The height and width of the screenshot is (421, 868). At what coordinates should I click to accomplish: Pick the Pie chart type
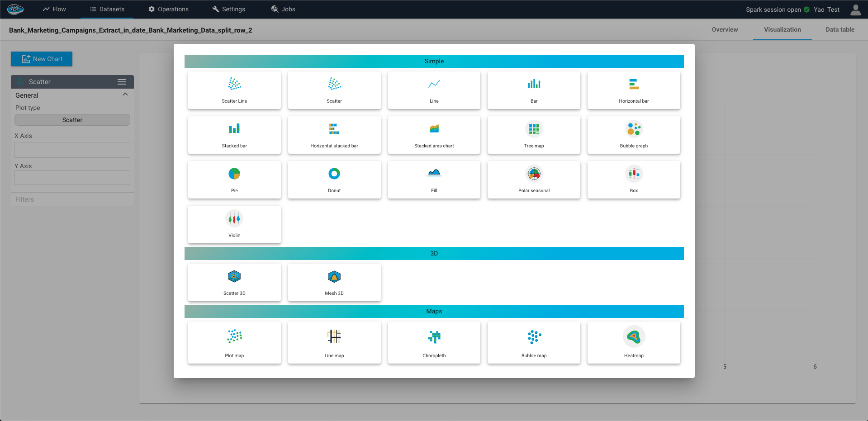click(234, 179)
